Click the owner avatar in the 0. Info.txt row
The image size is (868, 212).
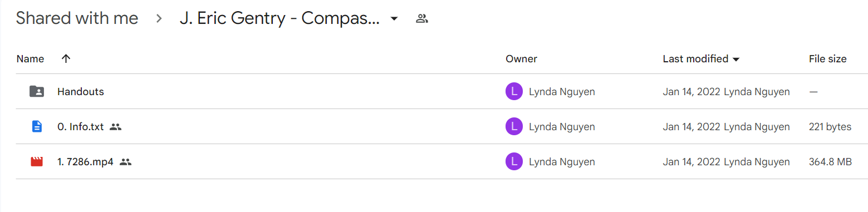point(514,127)
